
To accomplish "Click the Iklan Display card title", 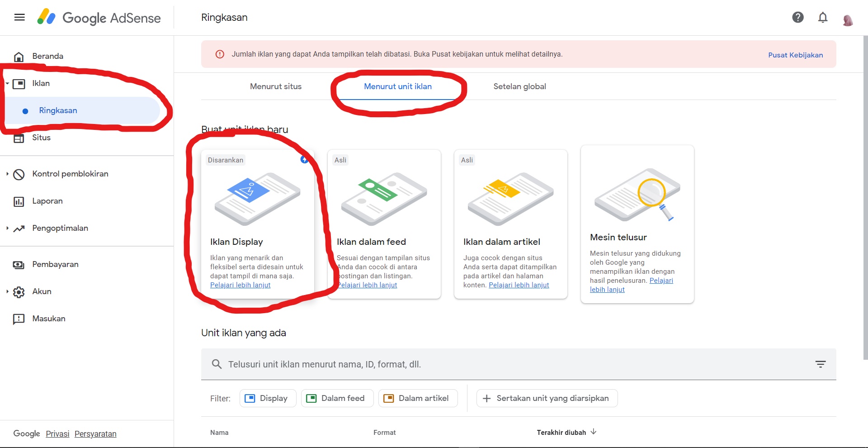I will 236,242.
